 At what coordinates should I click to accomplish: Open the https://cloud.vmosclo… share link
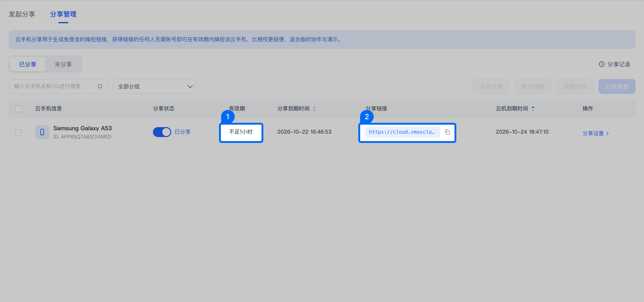point(402,132)
